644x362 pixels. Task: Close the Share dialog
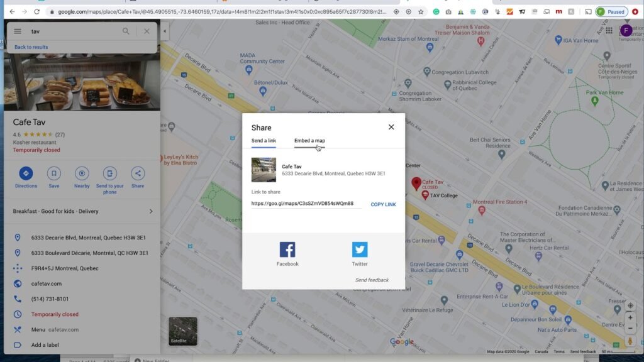point(391,127)
